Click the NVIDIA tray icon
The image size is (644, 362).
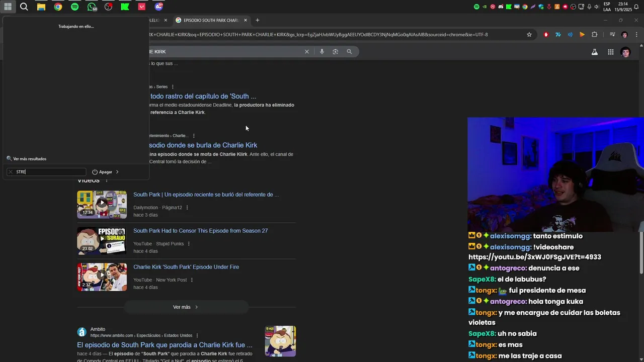tap(485, 7)
